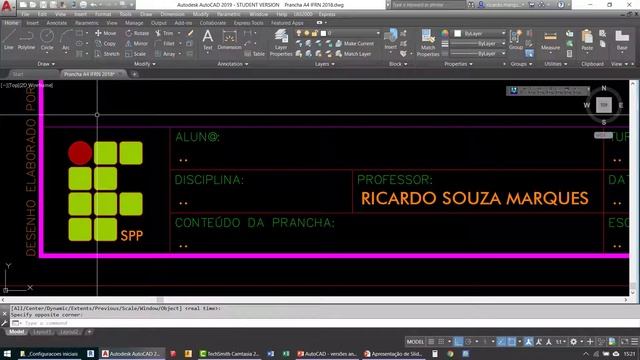Viewport: 640px width, 360px height.
Task: Click the keyword search box in title bar
Action: pos(428,5)
